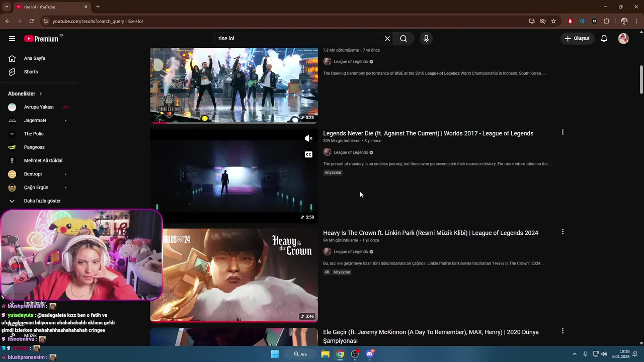Screen dimensions: 644x362
Task: Open Ele Geçir 2020 video title
Action: pos(431,336)
